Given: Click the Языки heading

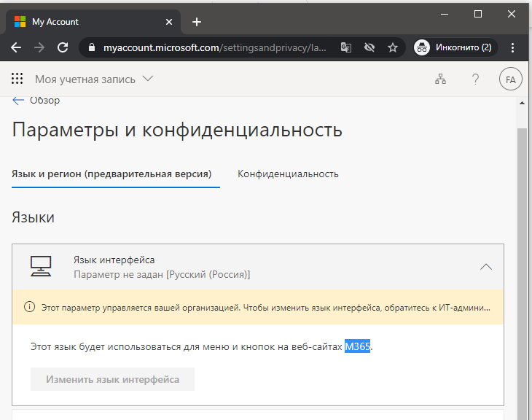Looking at the screenshot, I should pos(33,217).
